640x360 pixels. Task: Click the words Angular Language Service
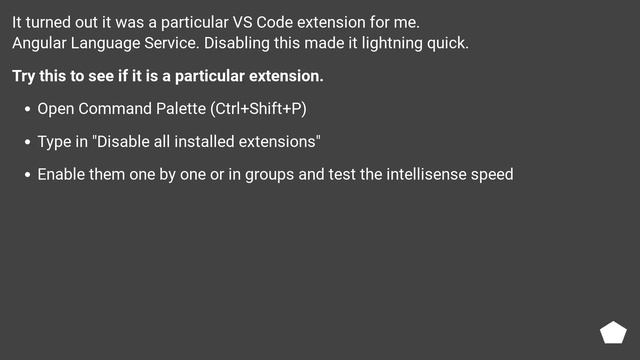click(x=106, y=43)
